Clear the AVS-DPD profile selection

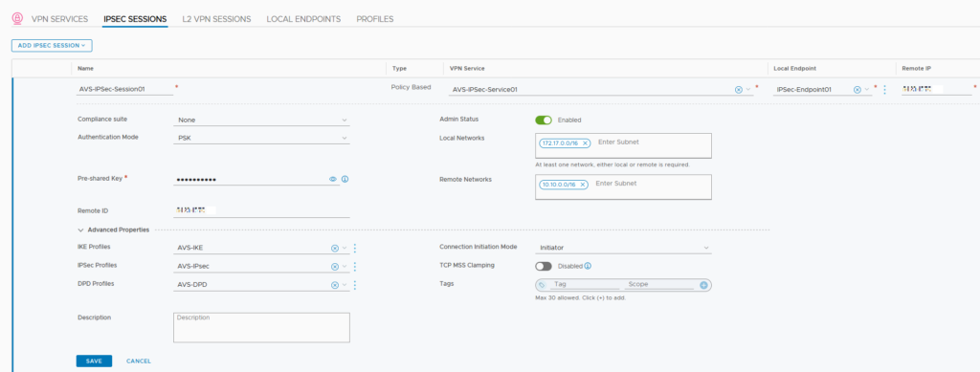click(334, 285)
